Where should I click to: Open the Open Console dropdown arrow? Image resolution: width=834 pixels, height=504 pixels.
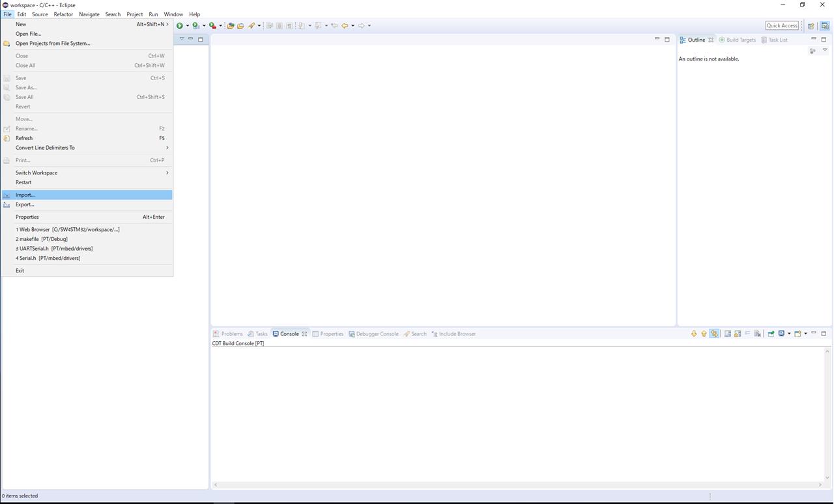805,333
